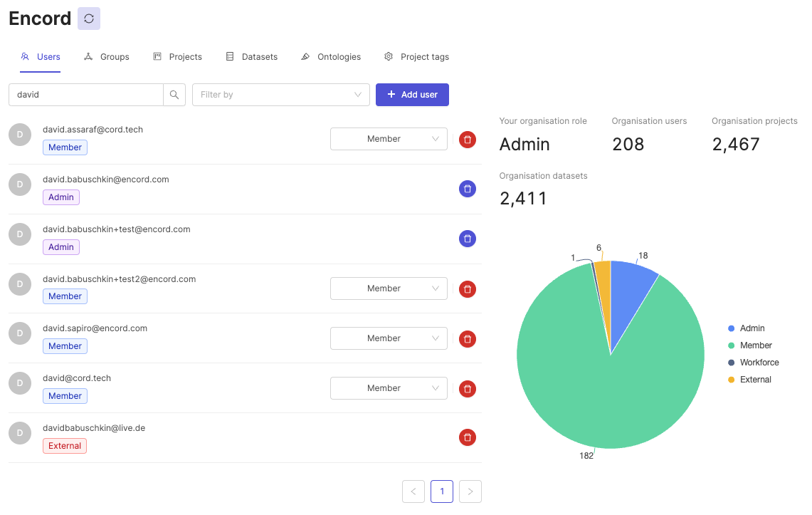Click avatar of david.babuschkin@encord.com
The width and height of the screenshot is (812, 515).
[20, 184]
